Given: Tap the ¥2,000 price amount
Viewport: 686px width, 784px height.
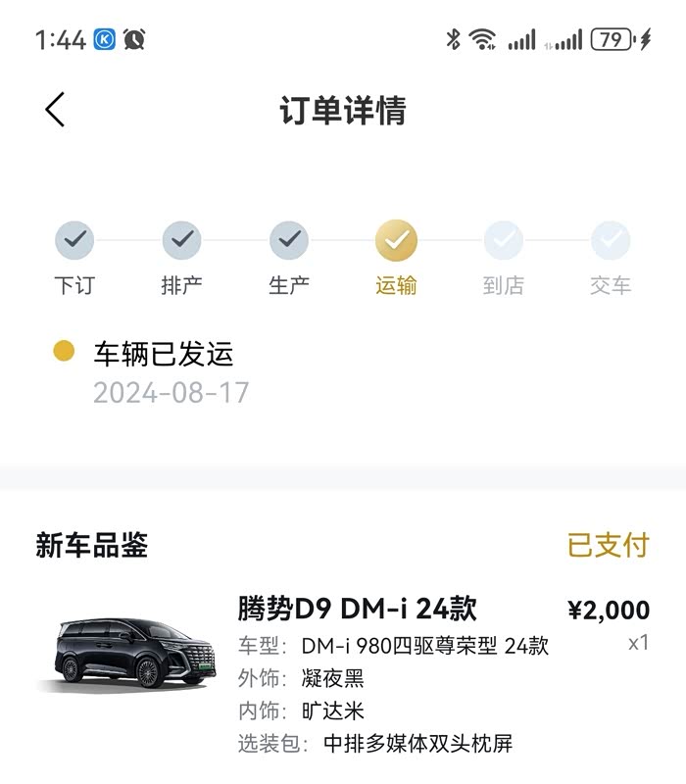Looking at the screenshot, I should 609,610.
